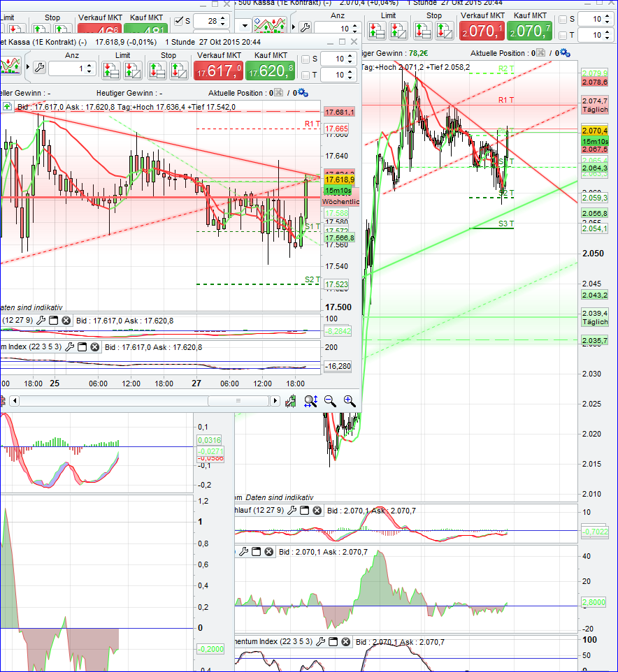Open Momentum Index settings with its wrench icon
Screen dimensions: 618x672
70,348
